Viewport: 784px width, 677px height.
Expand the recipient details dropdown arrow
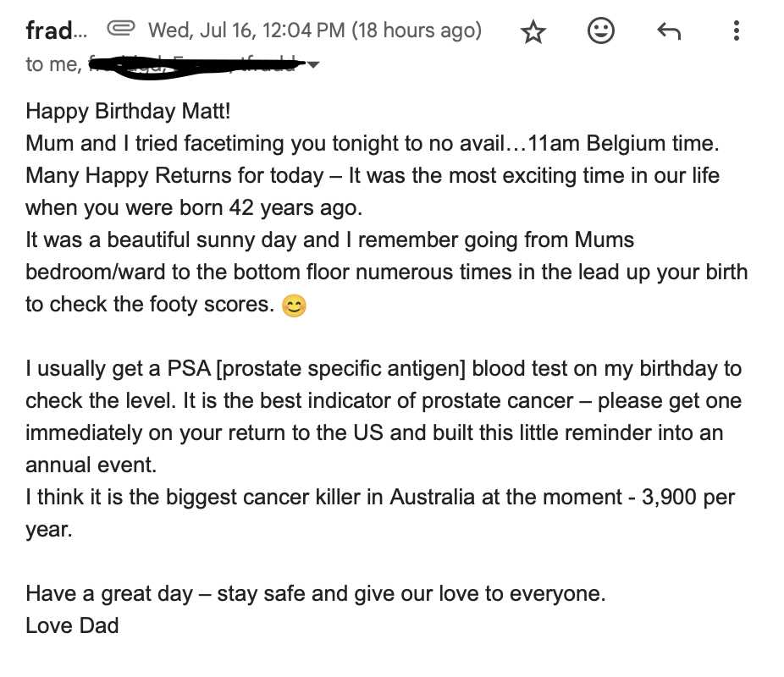(x=313, y=64)
